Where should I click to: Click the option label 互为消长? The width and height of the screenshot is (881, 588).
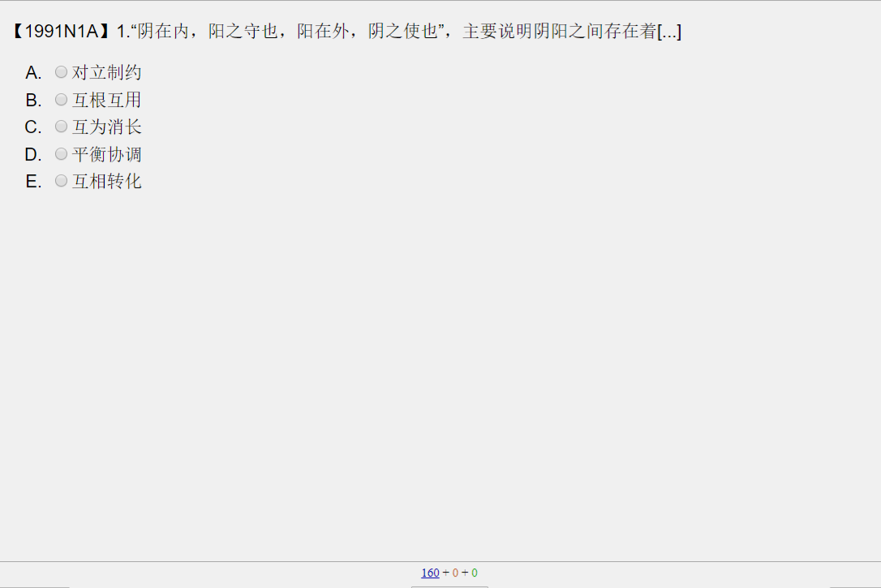tap(107, 127)
